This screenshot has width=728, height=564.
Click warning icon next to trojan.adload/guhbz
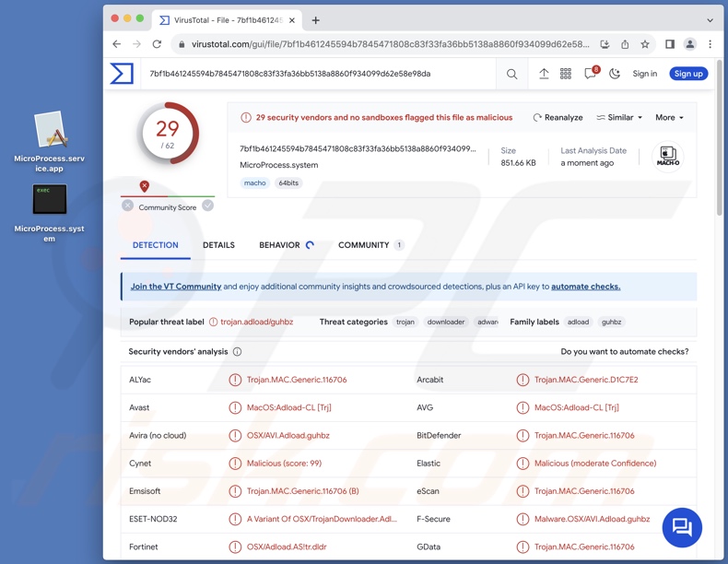[213, 322]
